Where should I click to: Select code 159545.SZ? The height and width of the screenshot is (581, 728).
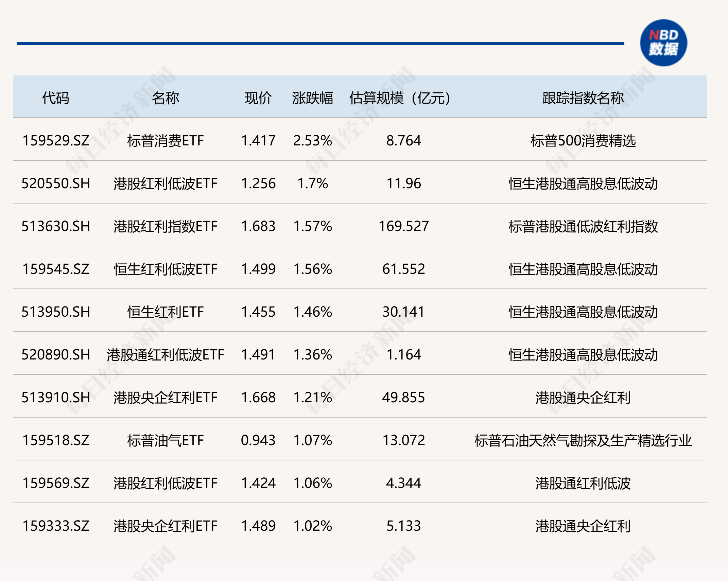(x=56, y=269)
